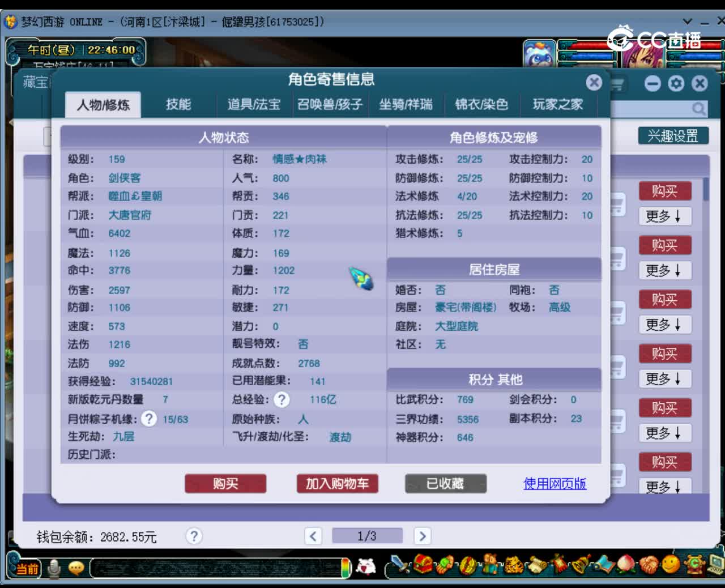Open the green C icon

(694, 564)
